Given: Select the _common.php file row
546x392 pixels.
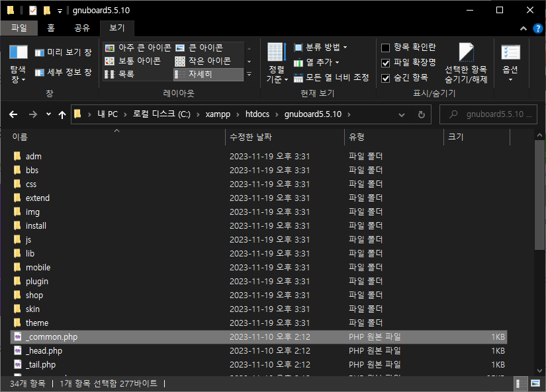Looking at the screenshot, I should click(258, 337).
